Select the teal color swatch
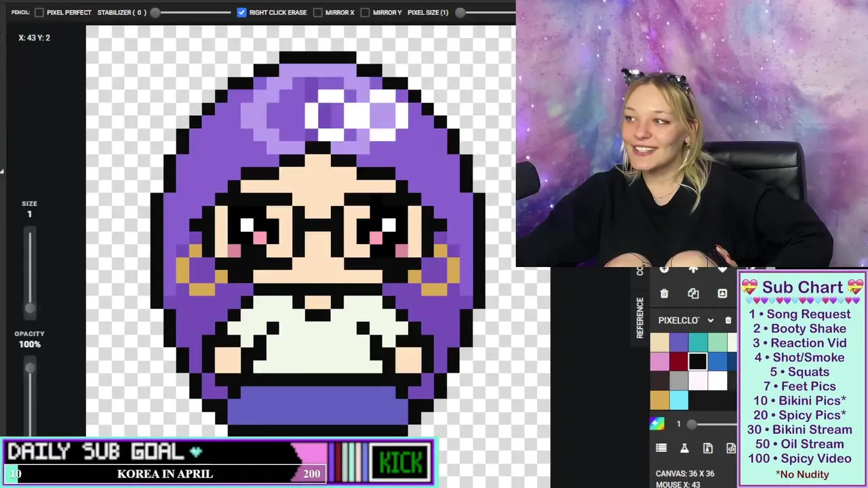This screenshot has height=488, width=868. coord(698,342)
